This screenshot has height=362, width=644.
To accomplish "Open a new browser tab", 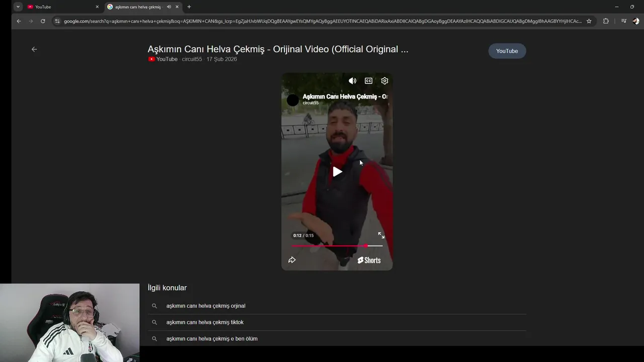I will (x=189, y=7).
